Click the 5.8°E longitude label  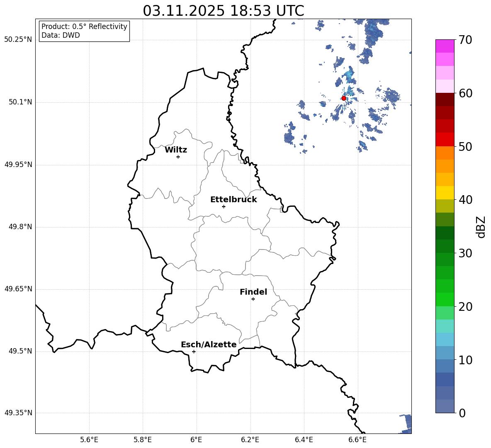click(x=143, y=440)
